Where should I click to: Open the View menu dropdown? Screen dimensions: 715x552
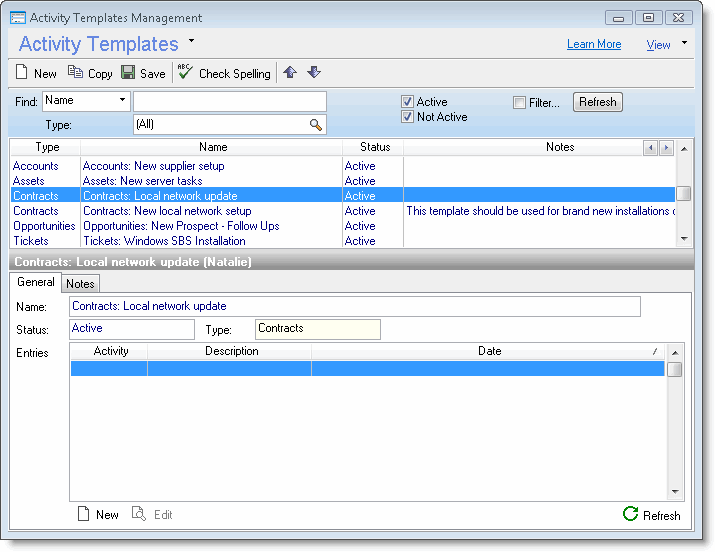[684, 44]
